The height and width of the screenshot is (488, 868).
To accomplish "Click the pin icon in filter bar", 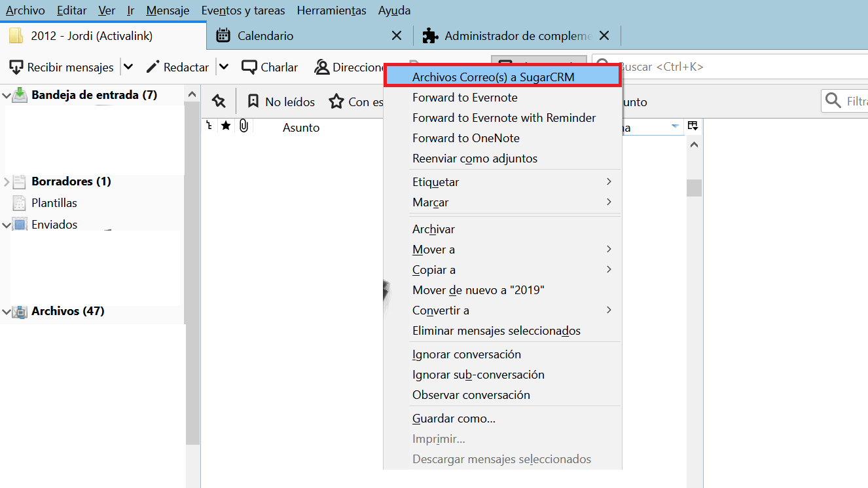I will point(219,102).
